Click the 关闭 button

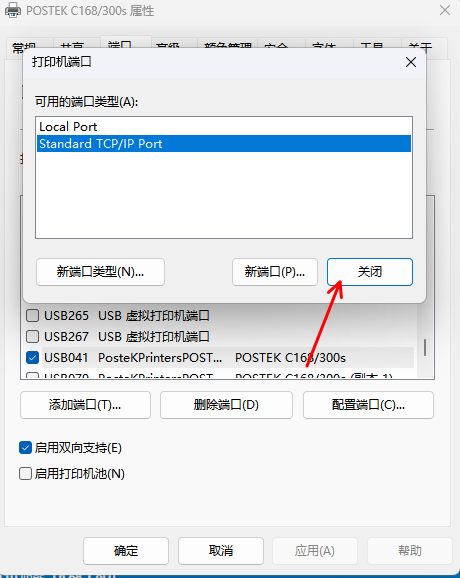(x=370, y=272)
